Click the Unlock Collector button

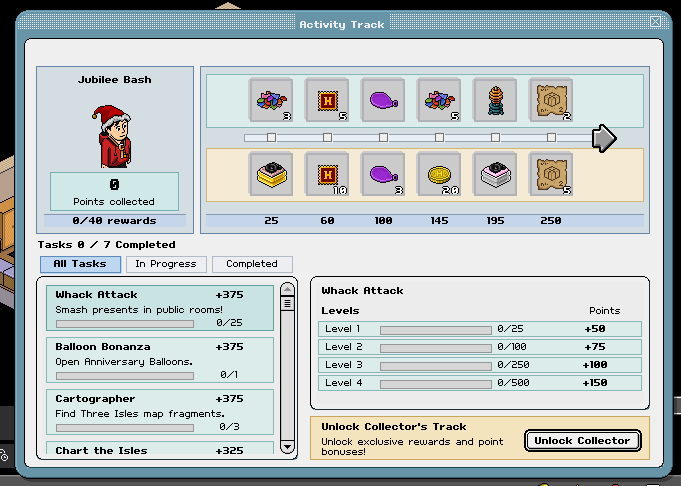pos(582,441)
